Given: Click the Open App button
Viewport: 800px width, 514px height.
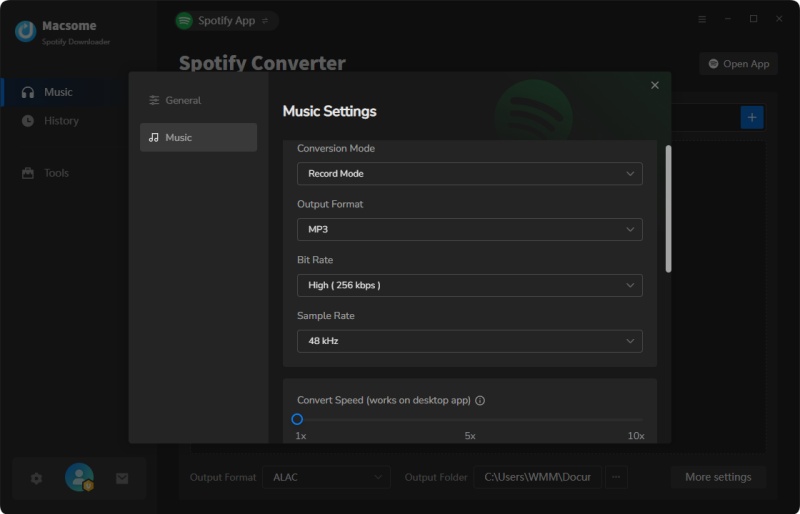Looking at the screenshot, I should click(738, 64).
